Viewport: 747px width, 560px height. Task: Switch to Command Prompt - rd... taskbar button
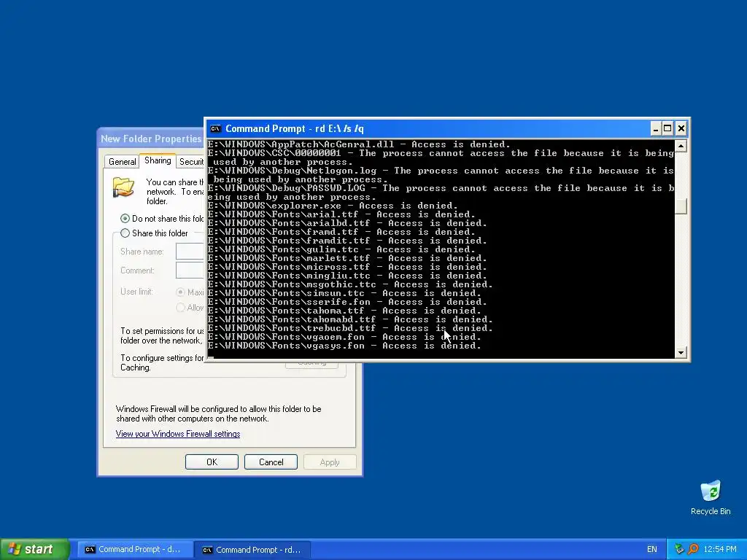point(253,550)
